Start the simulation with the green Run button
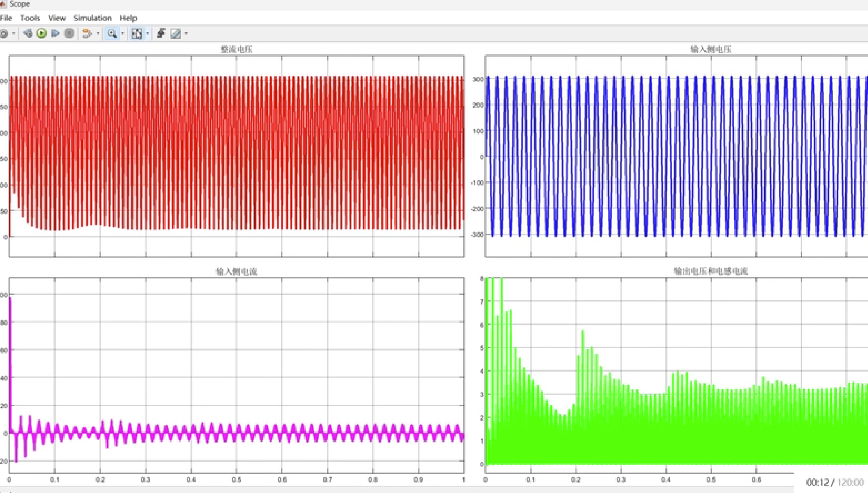 coord(42,33)
